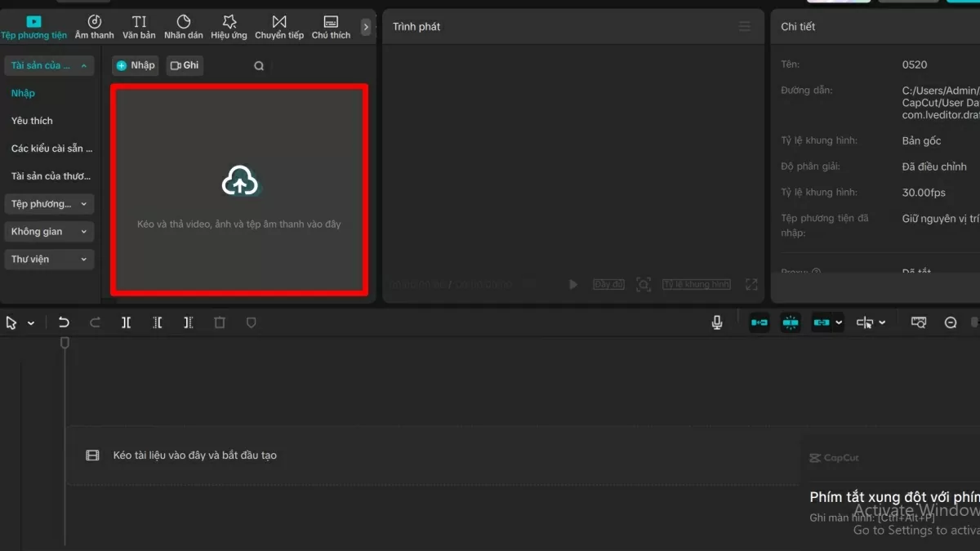This screenshot has height=551, width=980.
Task: Switch to the Văn bản text tab
Action: click(139, 26)
